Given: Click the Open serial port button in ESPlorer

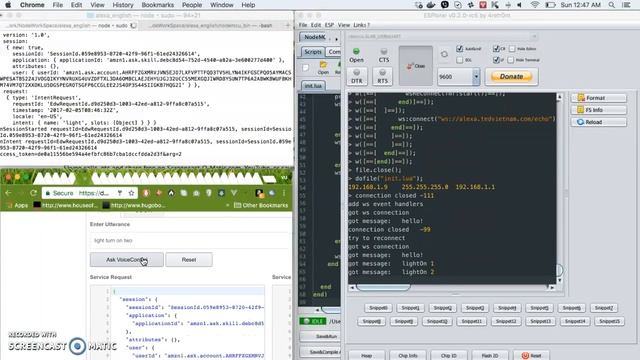Looking at the screenshot, I should pyautogui.click(x=356, y=55).
